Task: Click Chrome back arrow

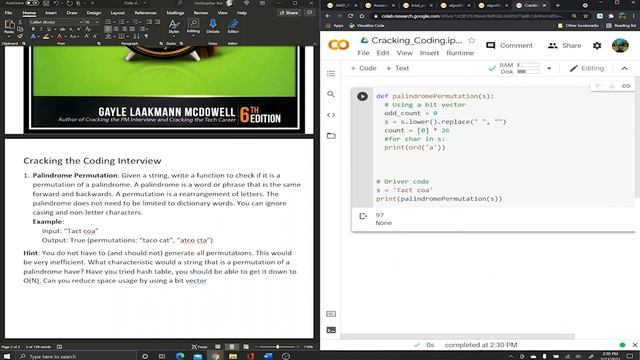Action: [x=328, y=16]
